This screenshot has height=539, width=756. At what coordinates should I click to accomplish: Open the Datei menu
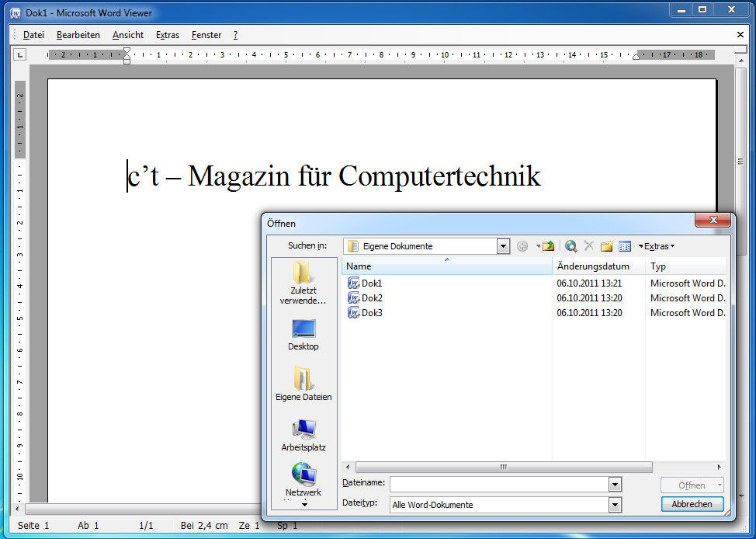tap(33, 35)
